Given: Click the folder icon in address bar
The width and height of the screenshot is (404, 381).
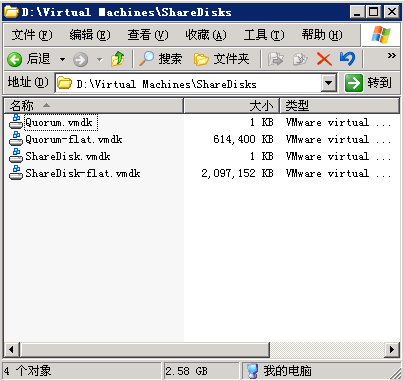Looking at the screenshot, I should [64, 83].
